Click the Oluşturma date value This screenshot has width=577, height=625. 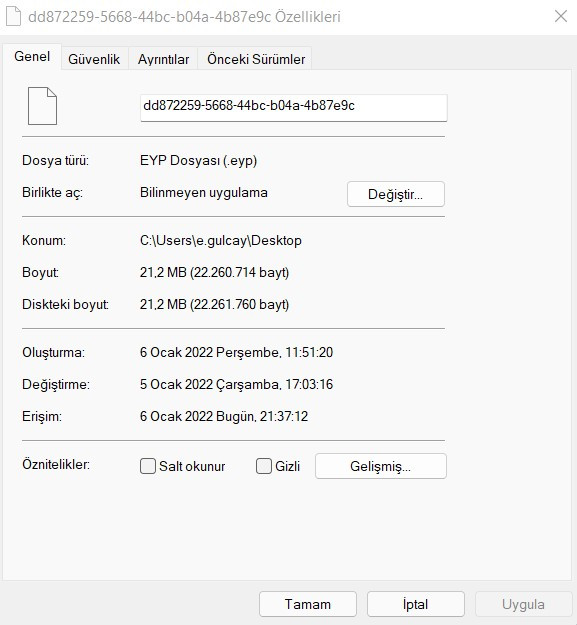(236, 352)
